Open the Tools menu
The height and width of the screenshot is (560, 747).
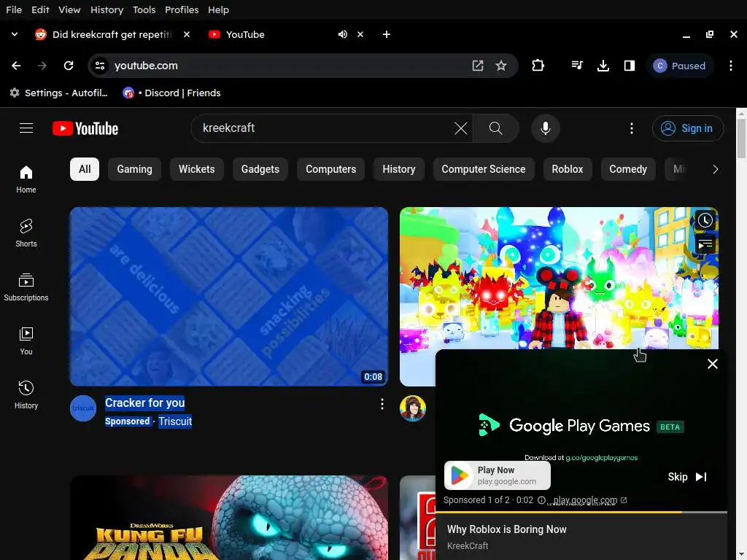coord(144,9)
